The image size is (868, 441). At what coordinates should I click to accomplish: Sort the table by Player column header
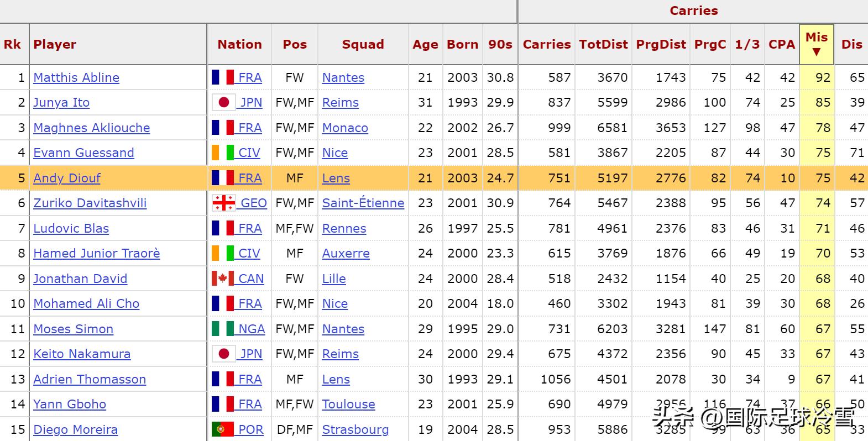tap(55, 44)
